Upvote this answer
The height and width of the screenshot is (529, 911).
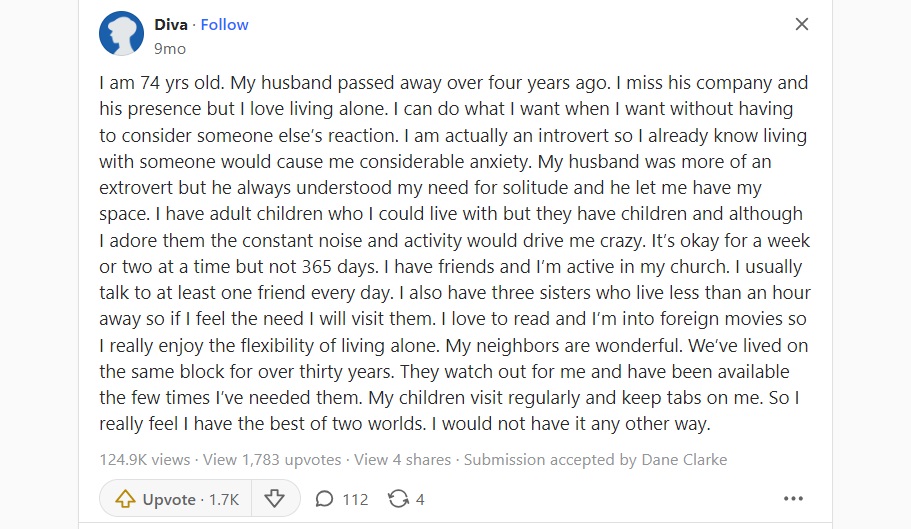[x=175, y=499]
